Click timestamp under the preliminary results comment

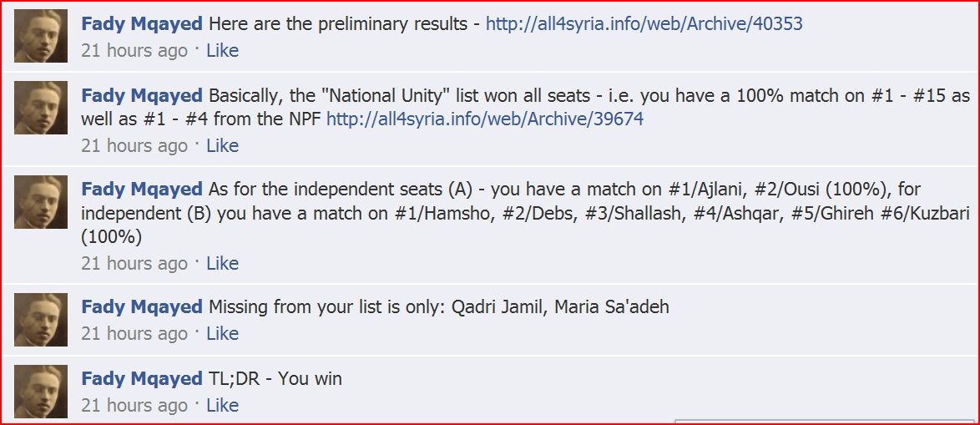point(134,51)
